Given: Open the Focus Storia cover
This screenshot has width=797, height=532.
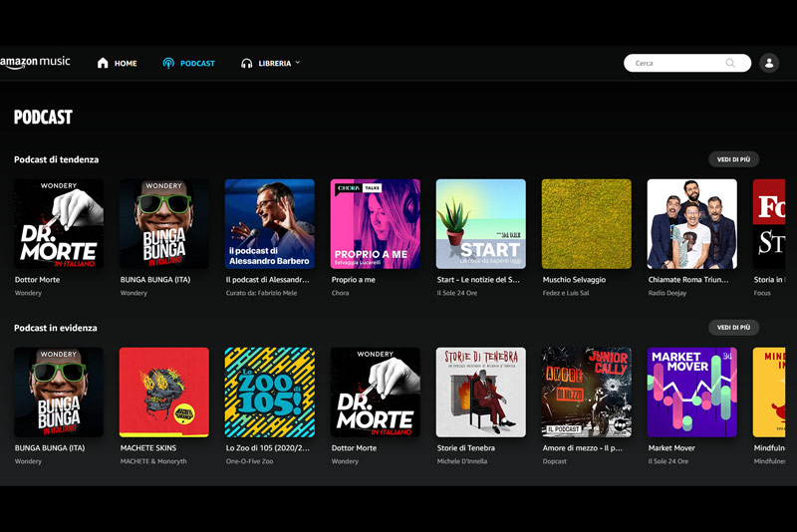Looking at the screenshot, I should (769, 223).
